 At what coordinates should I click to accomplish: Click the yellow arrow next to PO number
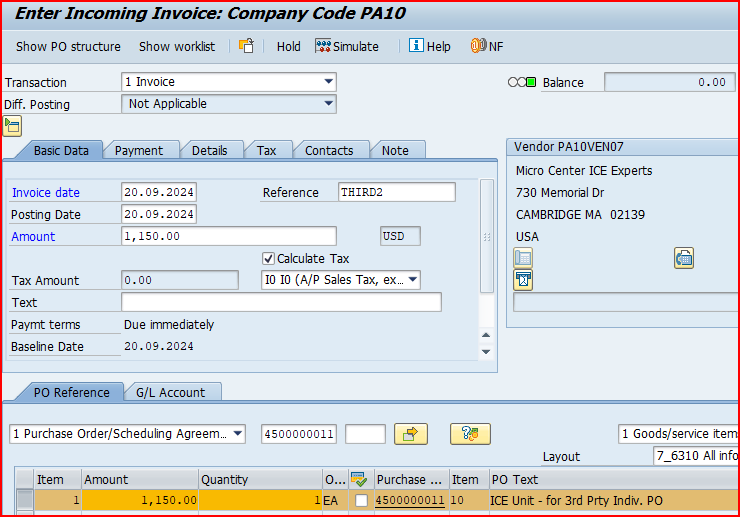(410, 433)
